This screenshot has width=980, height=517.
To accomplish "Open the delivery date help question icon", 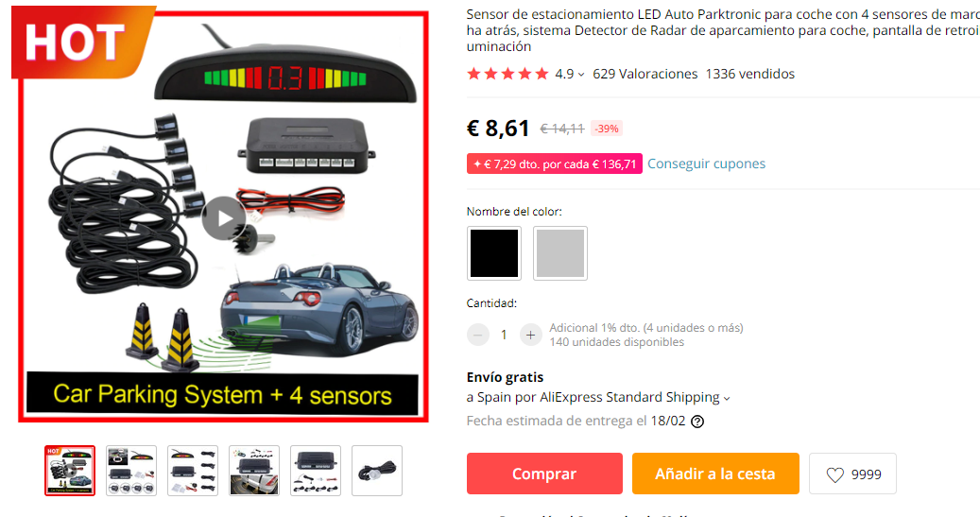I will pyautogui.click(x=697, y=422).
